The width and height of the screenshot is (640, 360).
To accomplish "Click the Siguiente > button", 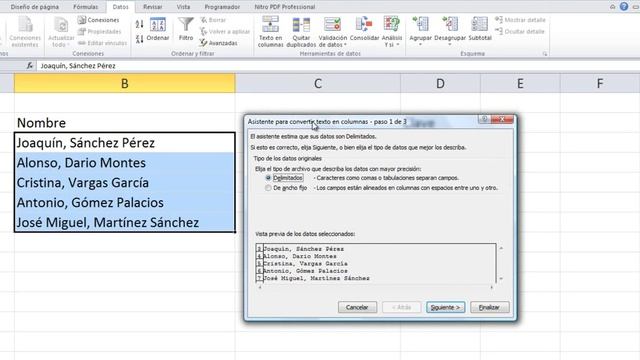I will pyautogui.click(x=445, y=307).
